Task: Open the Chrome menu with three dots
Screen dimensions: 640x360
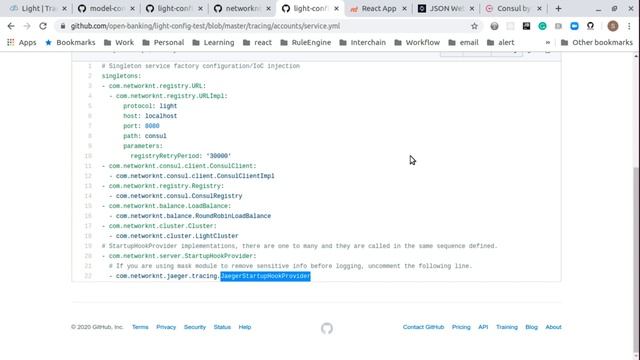Action: 629,26
